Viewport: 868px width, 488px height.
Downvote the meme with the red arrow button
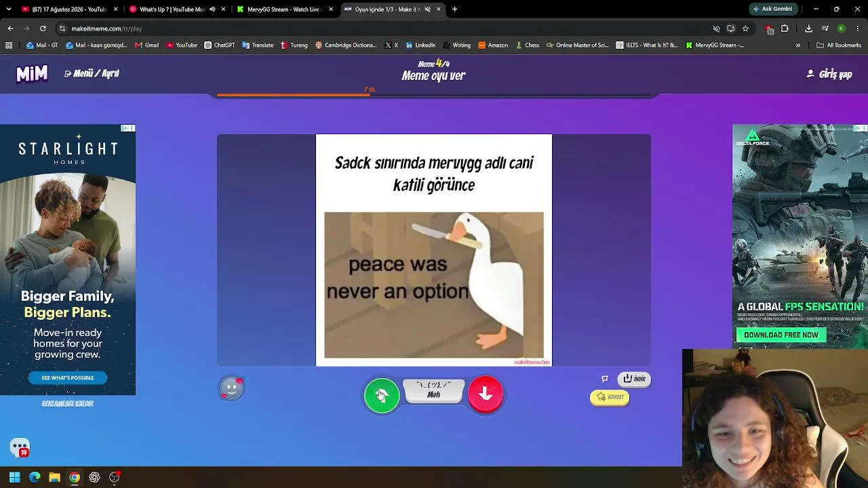tap(486, 394)
